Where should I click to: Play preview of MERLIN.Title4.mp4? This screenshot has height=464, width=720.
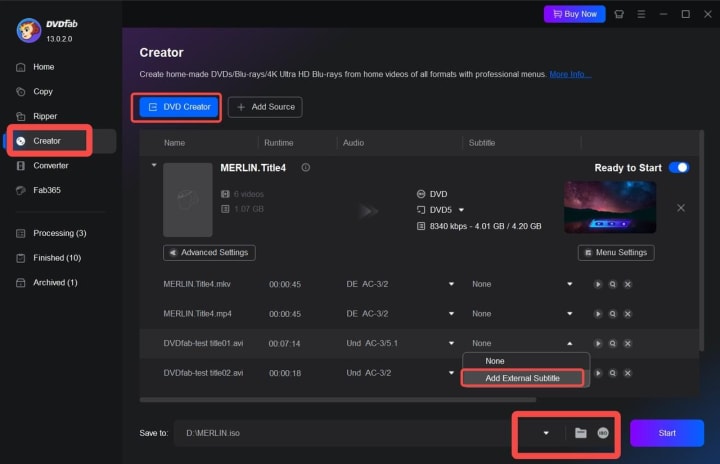pos(598,314)
